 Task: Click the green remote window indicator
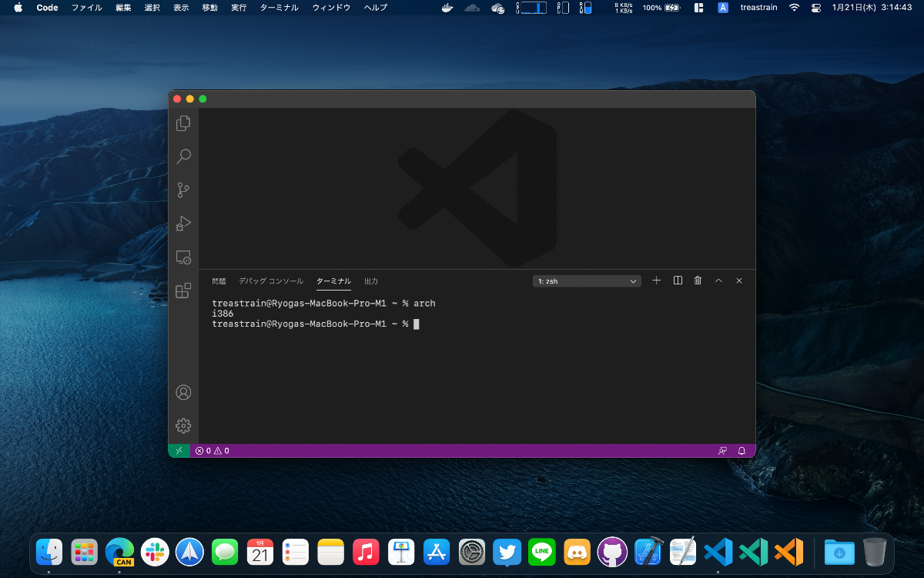(179, 451)
